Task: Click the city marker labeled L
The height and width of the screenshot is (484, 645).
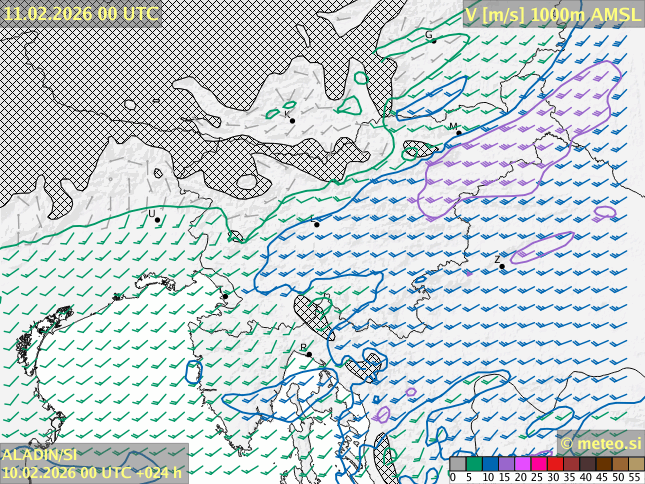Action: pos(317,224)
